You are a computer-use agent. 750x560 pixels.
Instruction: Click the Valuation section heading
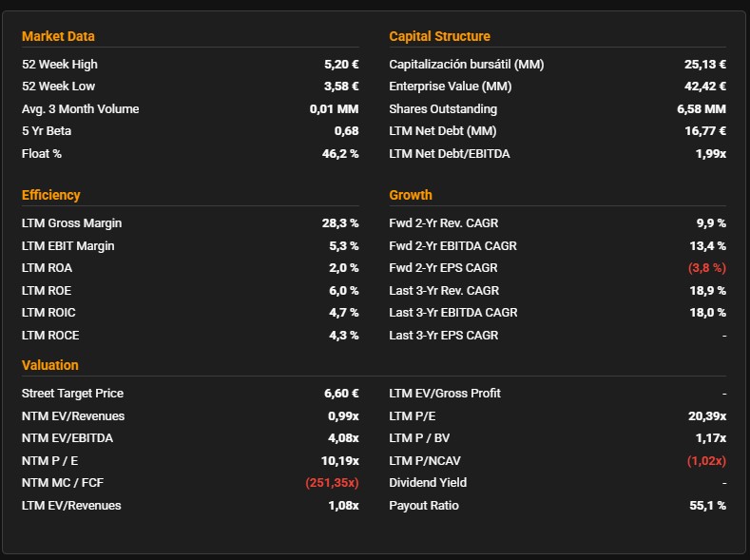pos(49,365)
